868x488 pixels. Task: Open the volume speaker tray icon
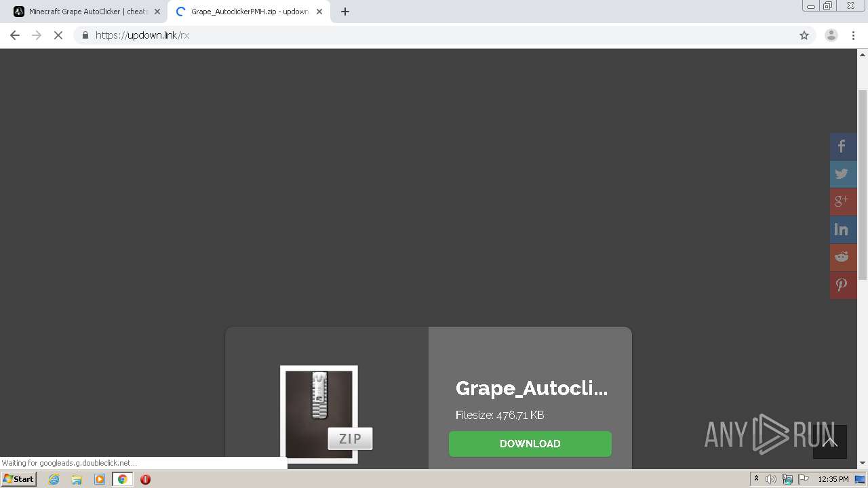(x=771, y=479)
